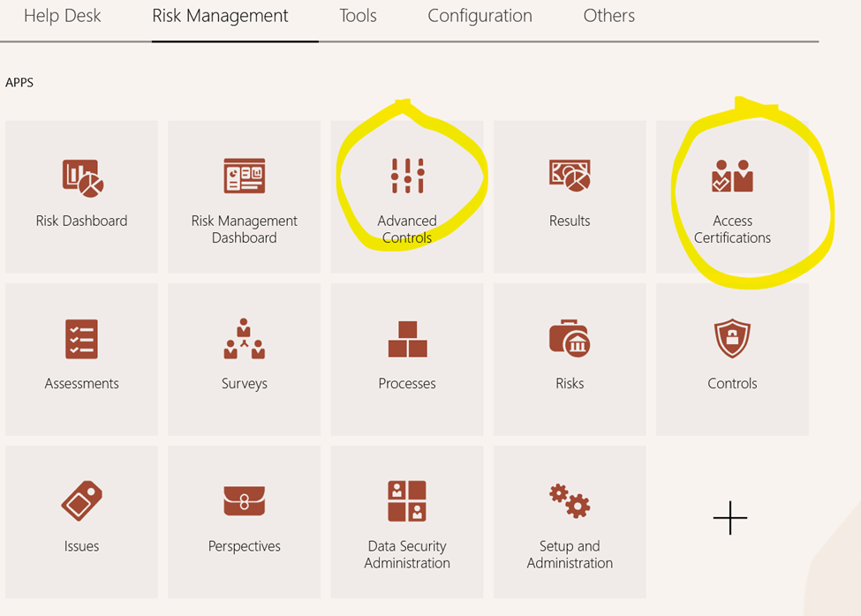Click the plus sign to add an app
This screenshot has width=861, height=616.
(730, 520)
